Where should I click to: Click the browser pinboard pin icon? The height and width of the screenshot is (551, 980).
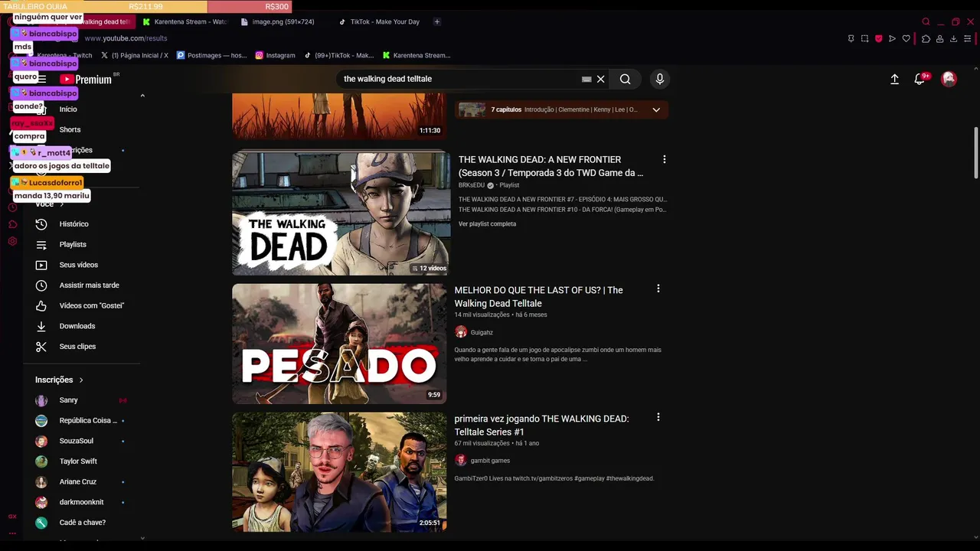[851, 38]
